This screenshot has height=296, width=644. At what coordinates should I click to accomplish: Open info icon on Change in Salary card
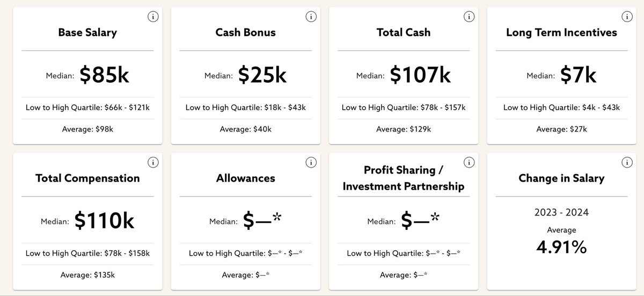tap(626, 162)
